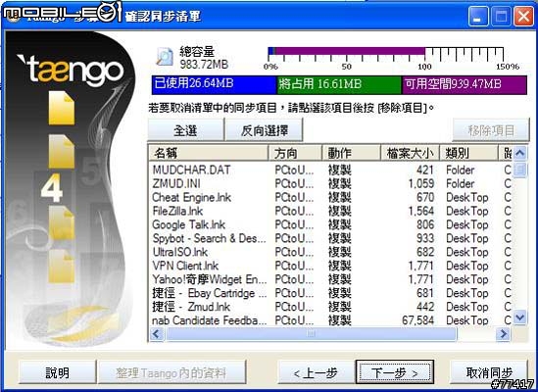Click the 將占用 16.61MB green bar
Screen dimensions: 538x392
pyautogui.click(x=339, y=85)
